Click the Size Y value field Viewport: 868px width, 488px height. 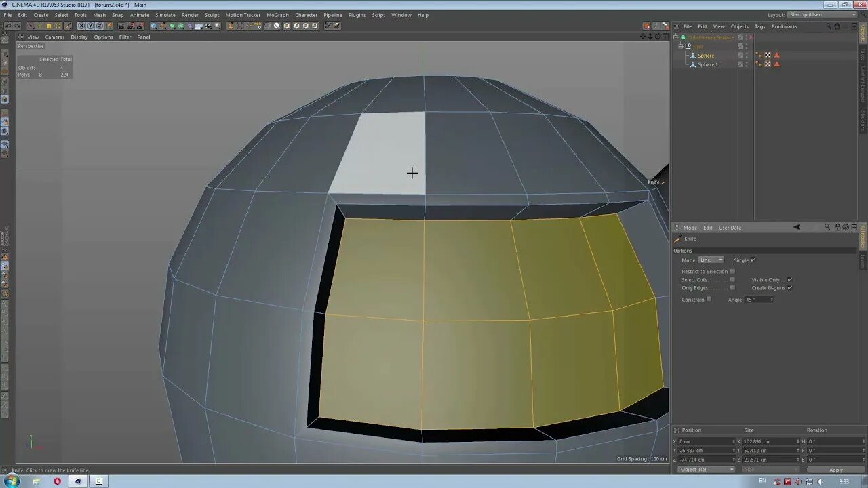770,450
